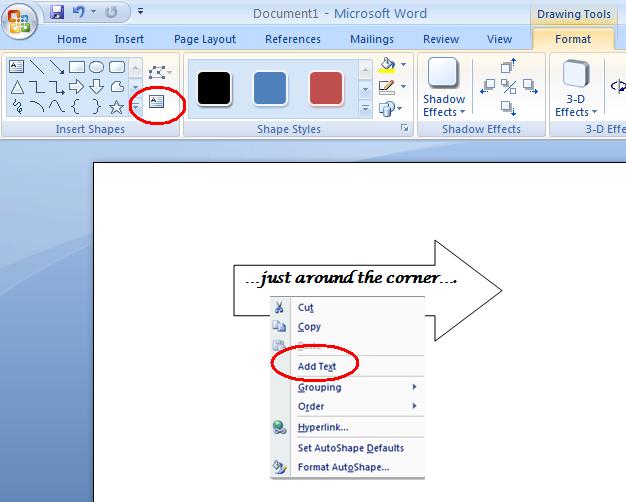This screenshot has width=626, height=502.
Task: Select the Scribble shape
Action: [x=17, y=107]
